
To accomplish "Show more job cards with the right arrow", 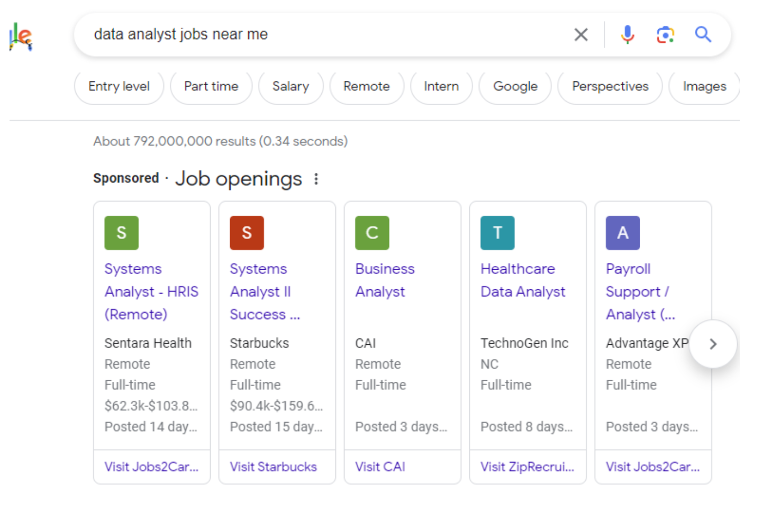I will pyautogui.click(x=713, y=344).
